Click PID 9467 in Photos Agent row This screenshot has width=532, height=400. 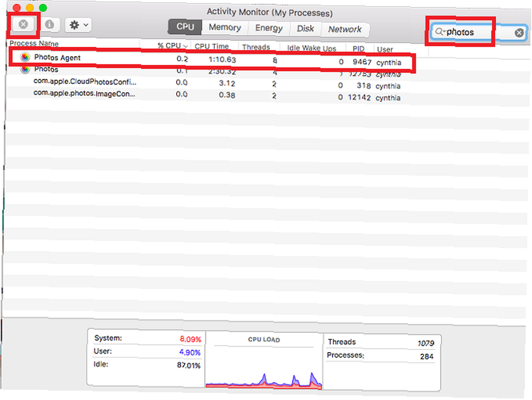click(x=362, y=62)
